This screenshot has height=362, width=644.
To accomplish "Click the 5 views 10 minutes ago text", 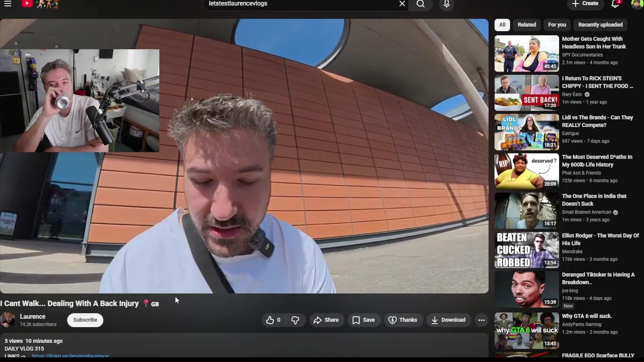I will (34, 341).
